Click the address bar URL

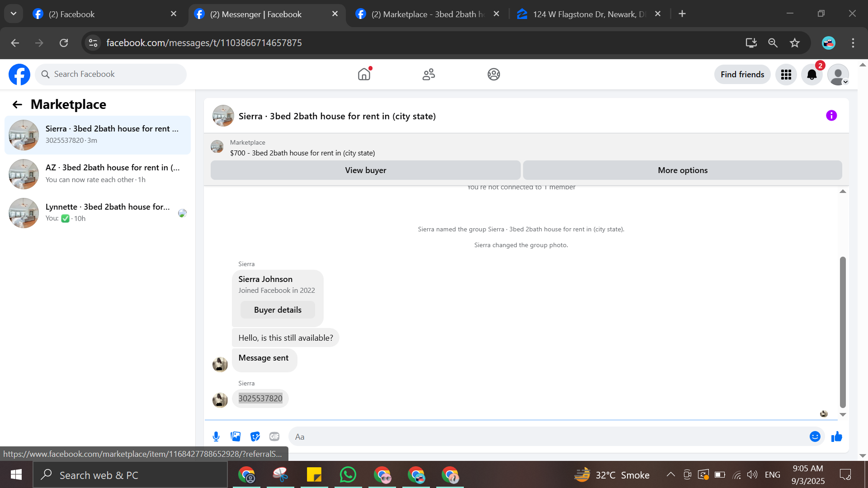(204, 43)
